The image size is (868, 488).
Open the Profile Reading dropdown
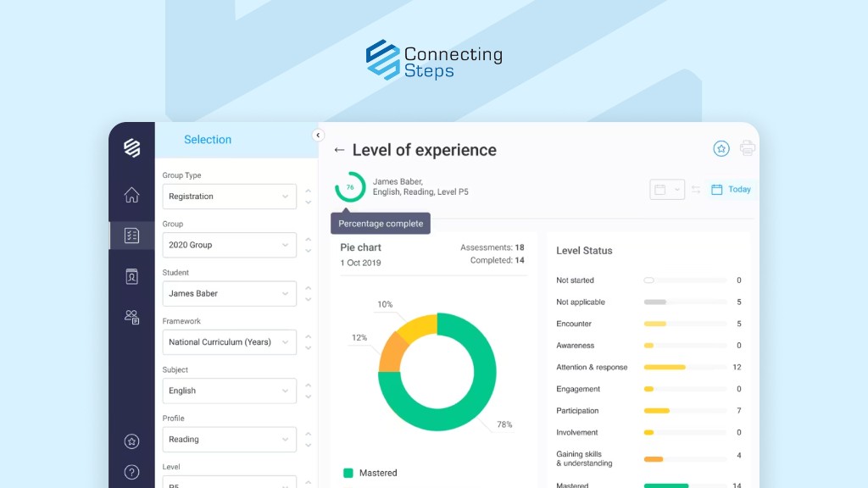pos(229,440)
